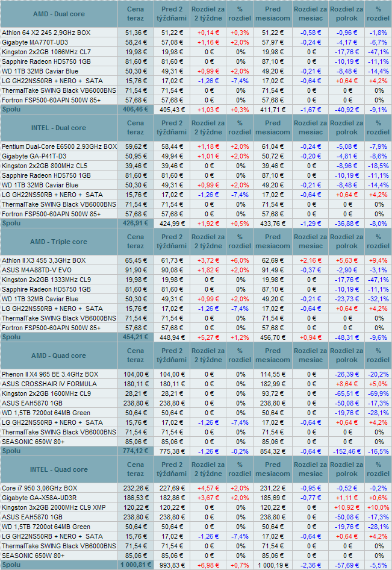Click on "Kingston 2x2GB 800MHz CL5"

pos(45,166)
